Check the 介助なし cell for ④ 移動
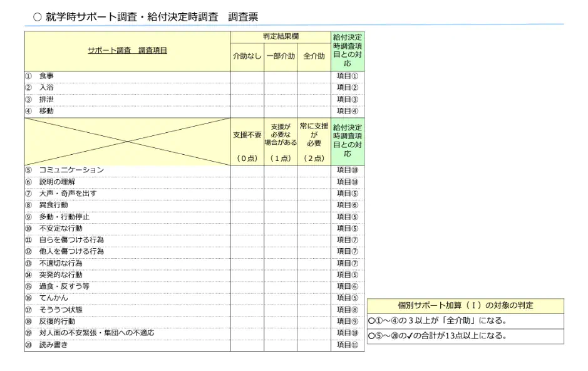Image resolution: width=588 pixels, height=371 pixels. [247, 111]
